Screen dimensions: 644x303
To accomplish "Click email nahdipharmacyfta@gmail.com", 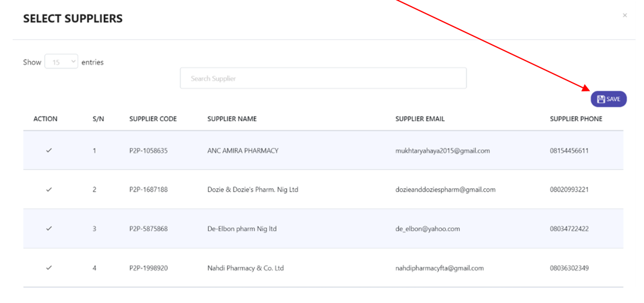I will point(439,268).
